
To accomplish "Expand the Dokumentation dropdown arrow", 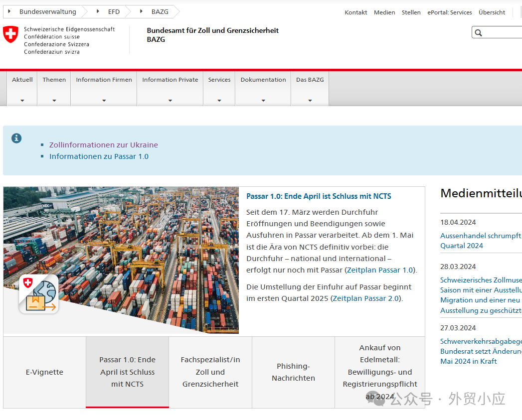I will click(x=263, y=101).
